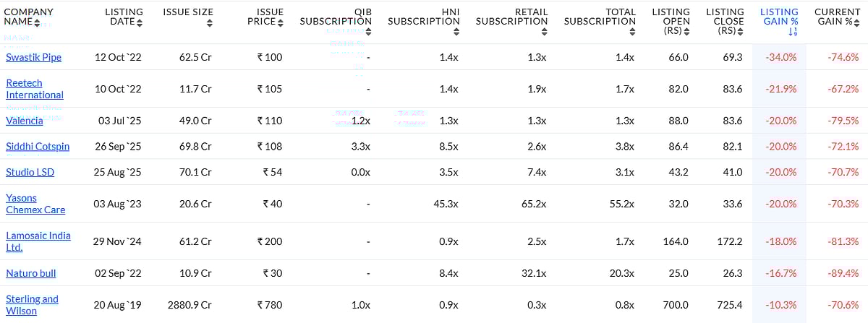Sort by HNI Subscription arrows
The image size is (868, 323).
point(456,32)
